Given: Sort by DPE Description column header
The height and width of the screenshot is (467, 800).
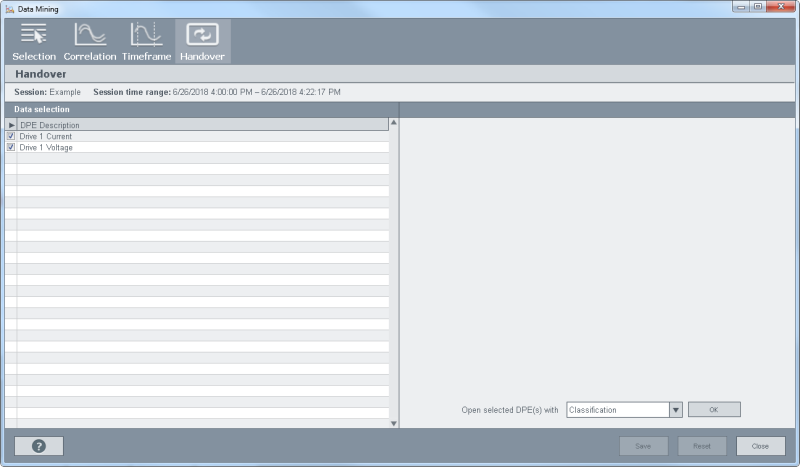Looking at the screenshot, I should (203, 125).
